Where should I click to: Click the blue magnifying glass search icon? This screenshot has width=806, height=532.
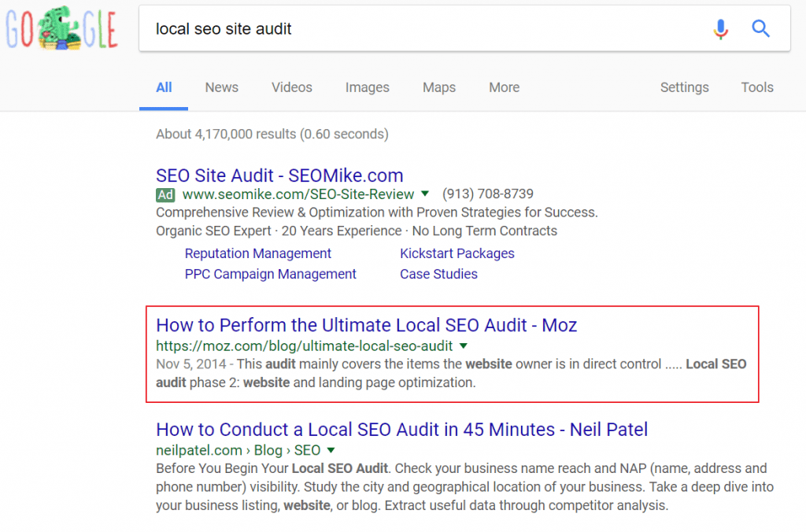pyautogui.click(x=760, y=28)
